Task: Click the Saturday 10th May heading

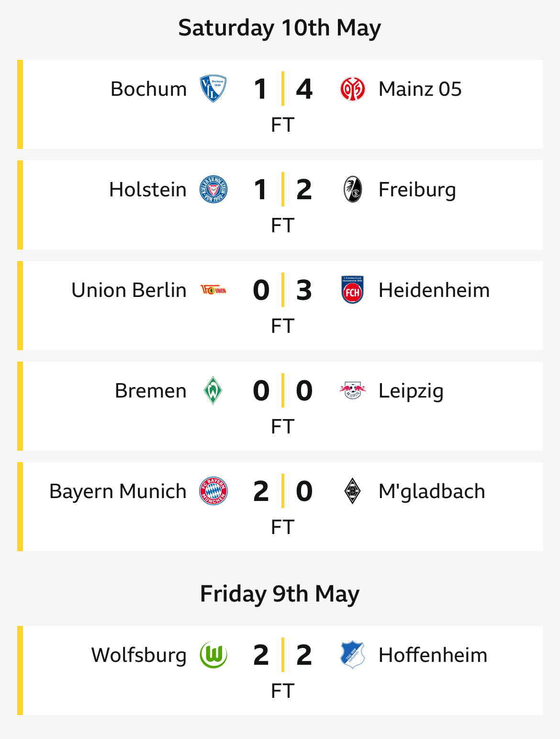Action: pos(280,28)
